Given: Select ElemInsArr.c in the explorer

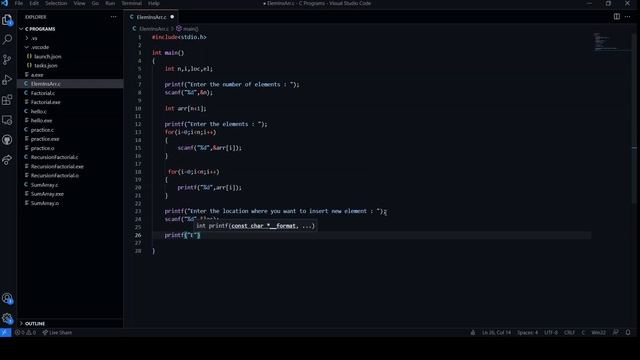Looking at the screenshot, I should click(70, 84).
